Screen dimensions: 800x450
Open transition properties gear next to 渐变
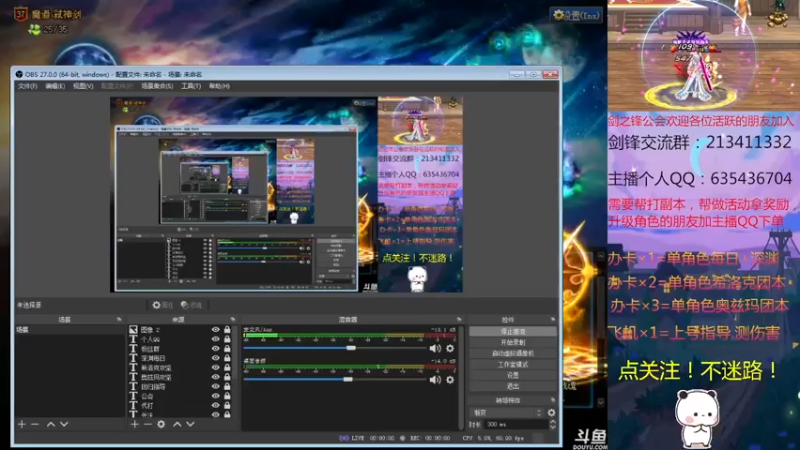pos(552,412)
